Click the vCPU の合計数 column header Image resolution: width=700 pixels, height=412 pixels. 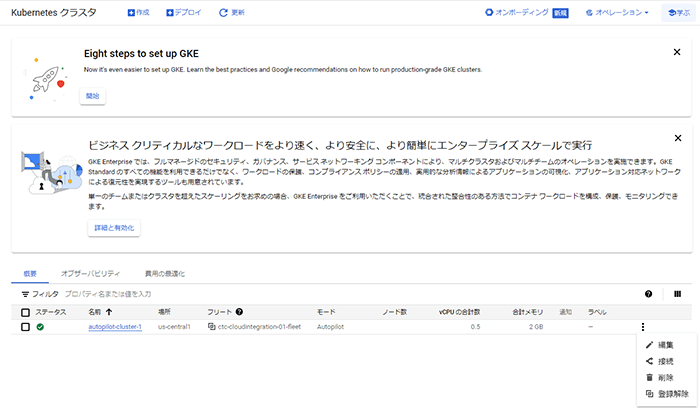(459, 312)
